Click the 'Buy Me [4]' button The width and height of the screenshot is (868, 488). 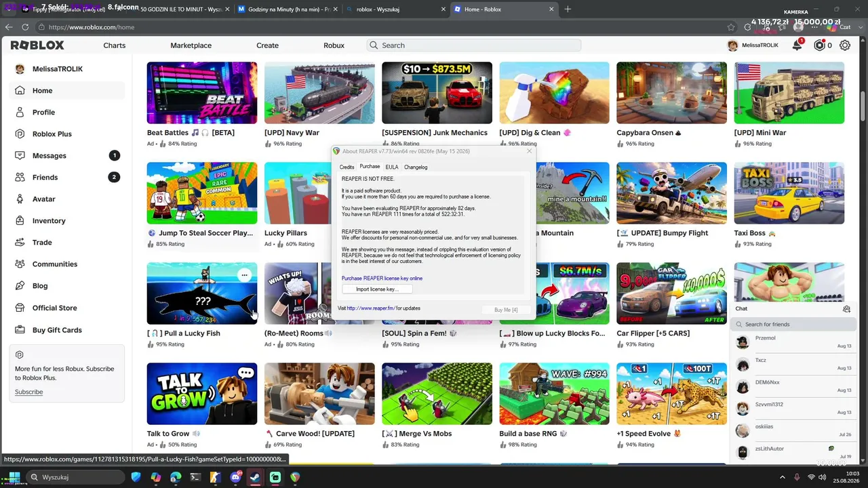click(506, 310)
